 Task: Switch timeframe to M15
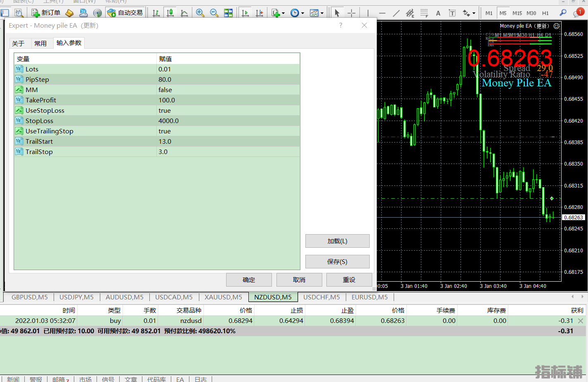tap(517, 13)
